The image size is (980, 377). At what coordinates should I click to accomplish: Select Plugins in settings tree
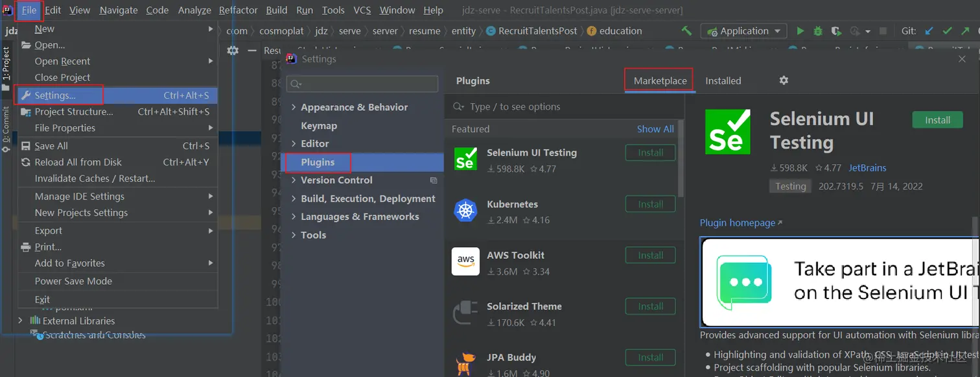tap(362, 162)
